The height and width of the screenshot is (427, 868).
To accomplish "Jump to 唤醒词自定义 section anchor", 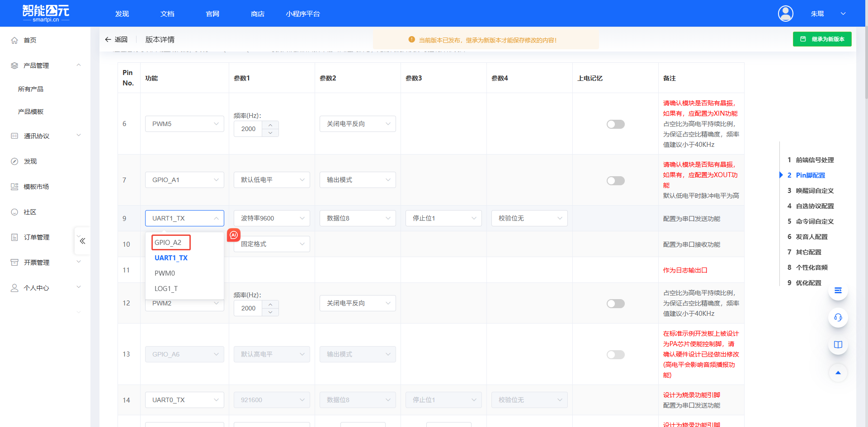I will point(814,191).
